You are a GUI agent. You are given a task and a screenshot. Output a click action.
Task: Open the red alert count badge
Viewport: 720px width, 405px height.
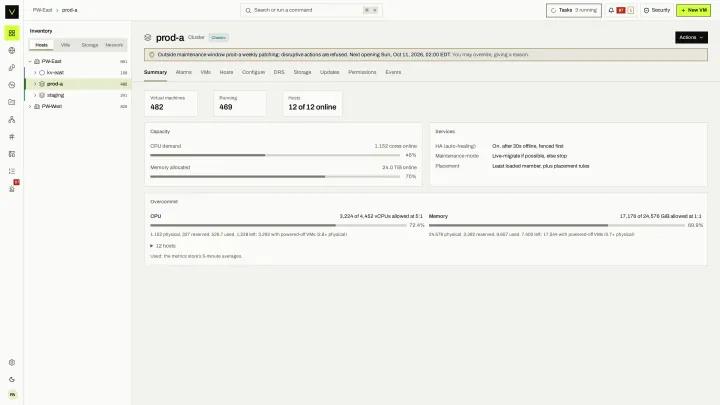(x=621, y=10)
